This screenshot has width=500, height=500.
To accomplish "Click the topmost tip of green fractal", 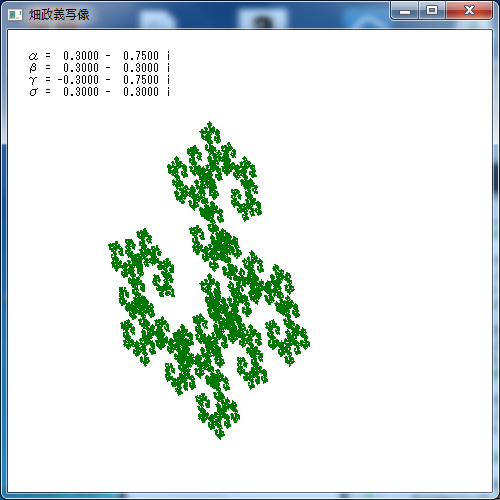I will 209,124.
